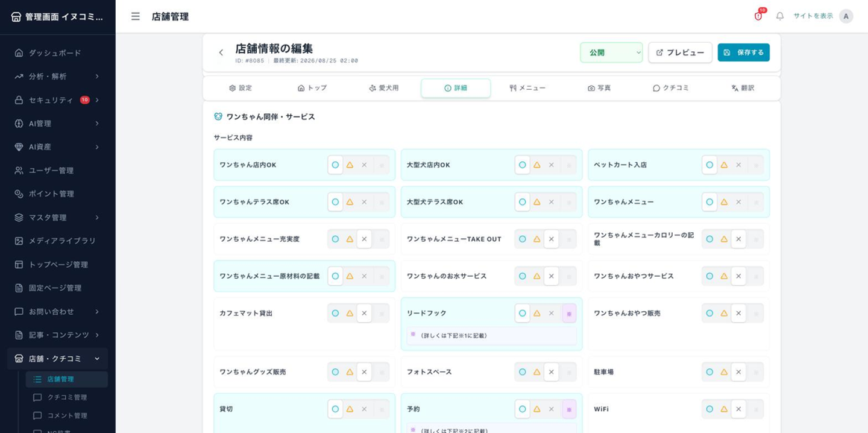
Task: Set ワンちゃんおやつ販売 to the circle option
Action: tap(709, 314)
